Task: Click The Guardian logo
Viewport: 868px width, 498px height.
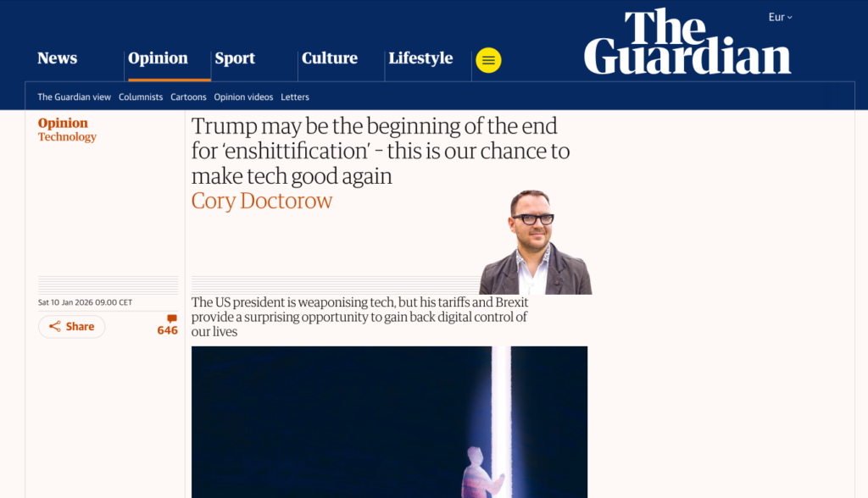Action: click(x=687, y=41)
